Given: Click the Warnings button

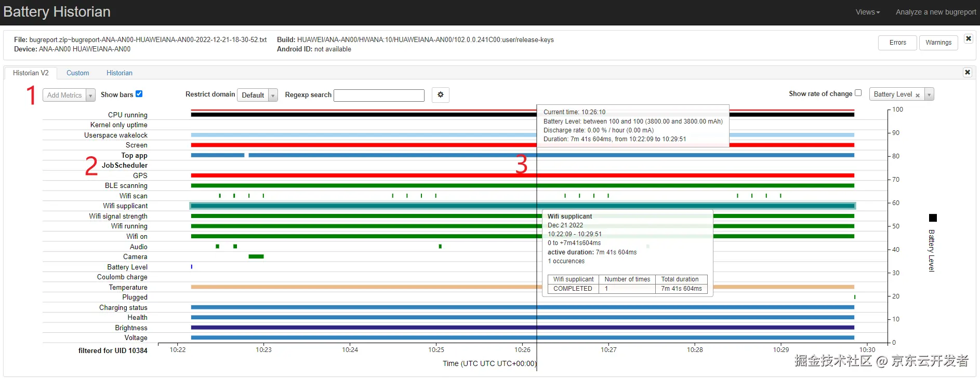Looking at the screenshot, I should [x=938, y=43].
